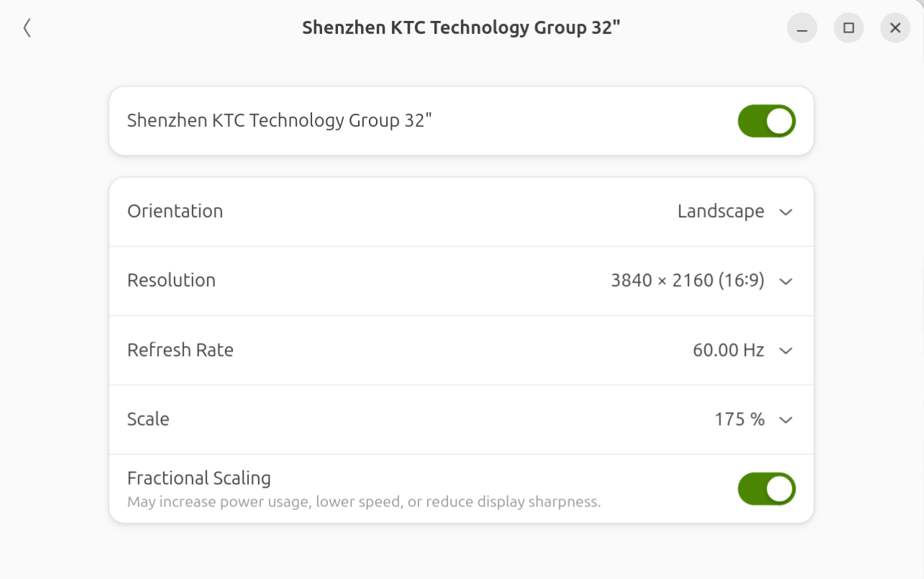Screen dimensions: 924x579
Task: Expand the Orientation chevron arrow
Action: [x=786, y=212]
